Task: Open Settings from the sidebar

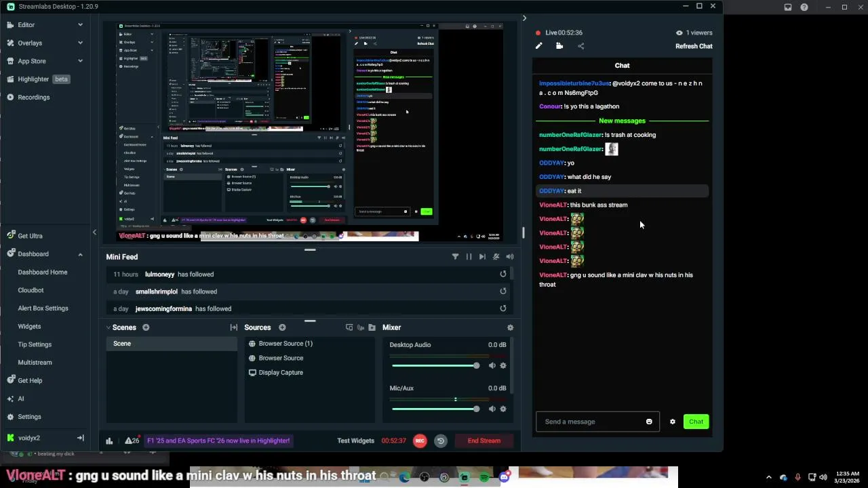Action: click(x=29, y=417)
